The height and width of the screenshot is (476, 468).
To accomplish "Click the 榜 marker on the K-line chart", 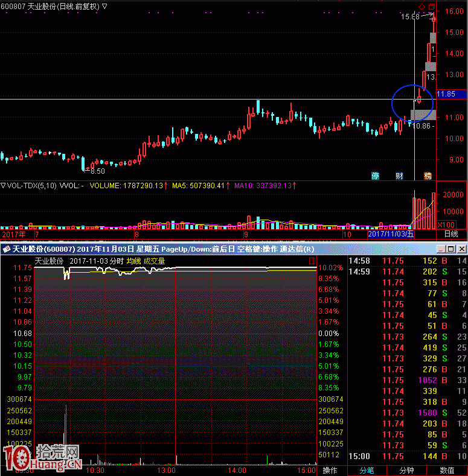I will pyautogui.click(x=428, y=176).
